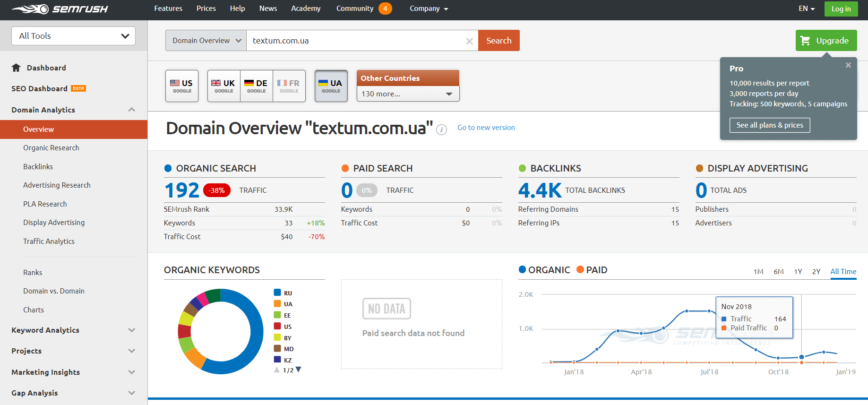
Task: Open News in top navigation
Action: point(268,9)
